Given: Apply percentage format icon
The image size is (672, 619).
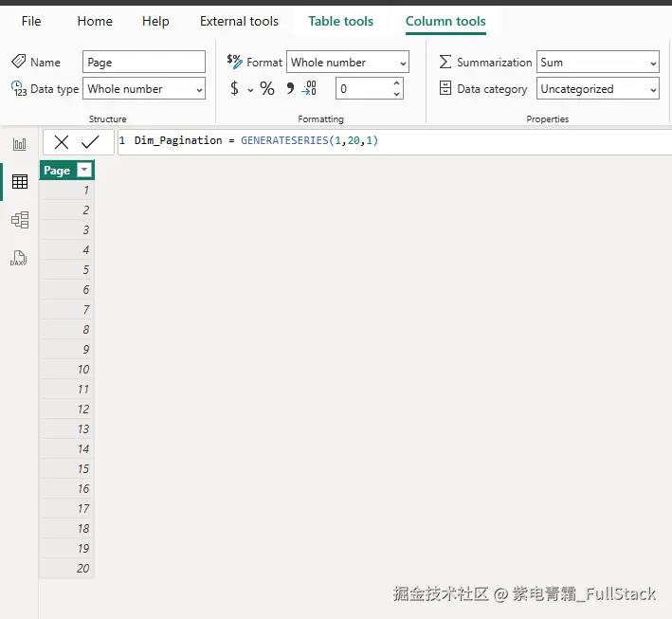Looking at the screenshot, I should (x=267, y=88).
